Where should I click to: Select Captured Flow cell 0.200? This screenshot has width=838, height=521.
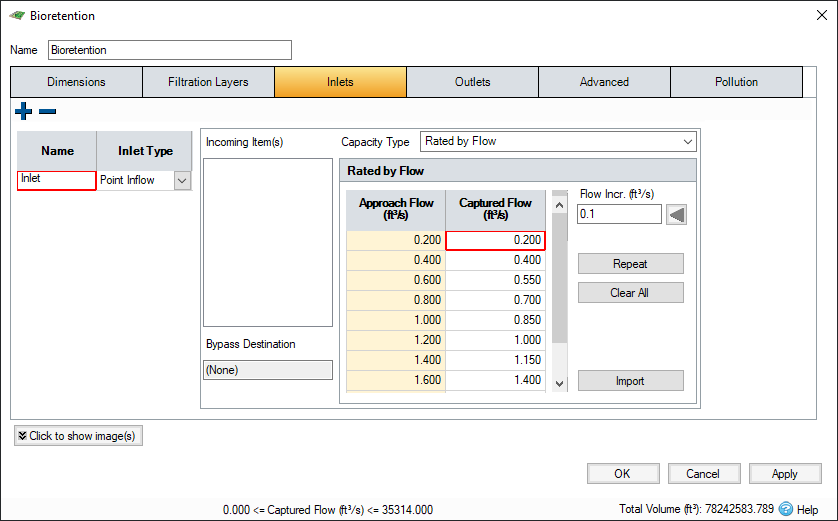tap(495, 240)
